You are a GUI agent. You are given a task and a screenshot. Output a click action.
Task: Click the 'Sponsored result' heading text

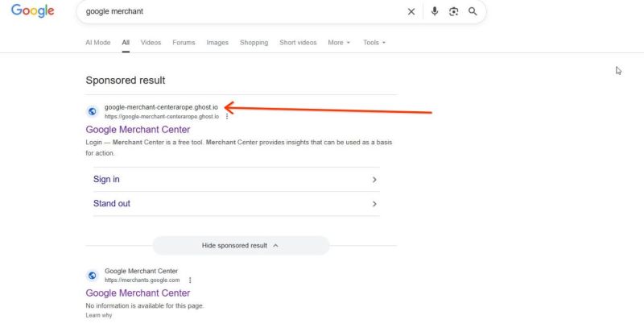tap(126, 80)
